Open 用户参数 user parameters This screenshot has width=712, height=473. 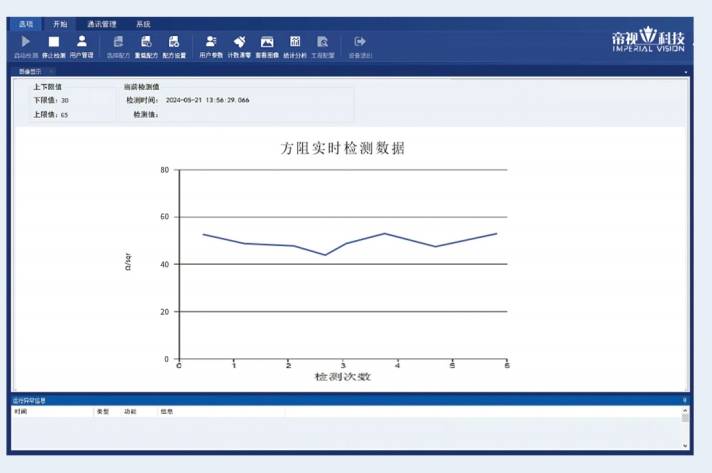pyautogui.click(x=211, y=46)
